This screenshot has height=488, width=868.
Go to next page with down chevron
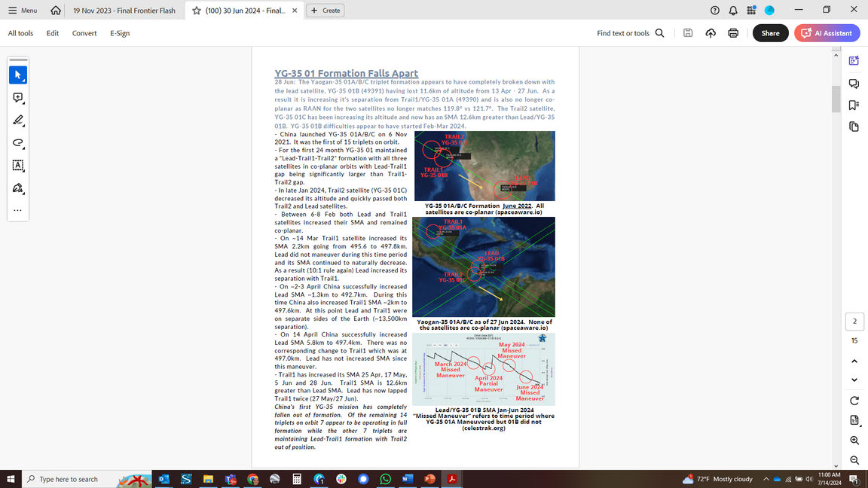click(854, 380)
